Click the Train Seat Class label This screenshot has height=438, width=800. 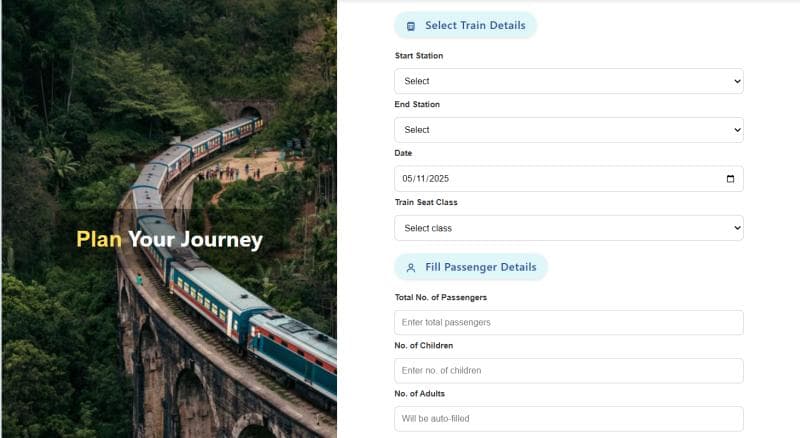426,202
